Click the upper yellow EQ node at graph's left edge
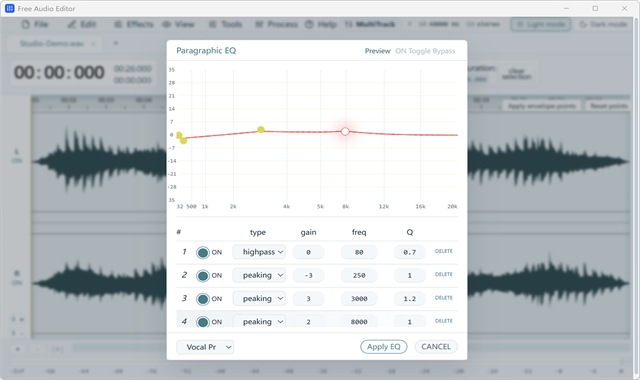640x380 pixels. [179, 135]
